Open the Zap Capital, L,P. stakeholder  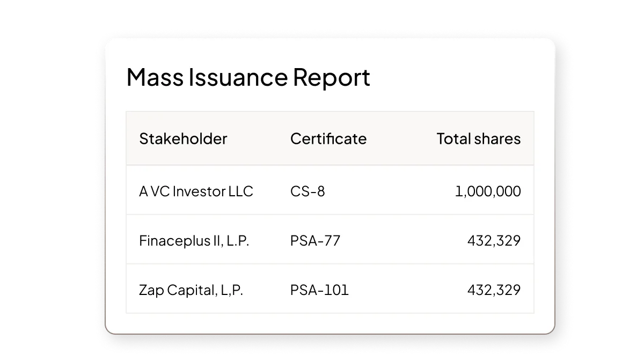[x=191, y=290]
